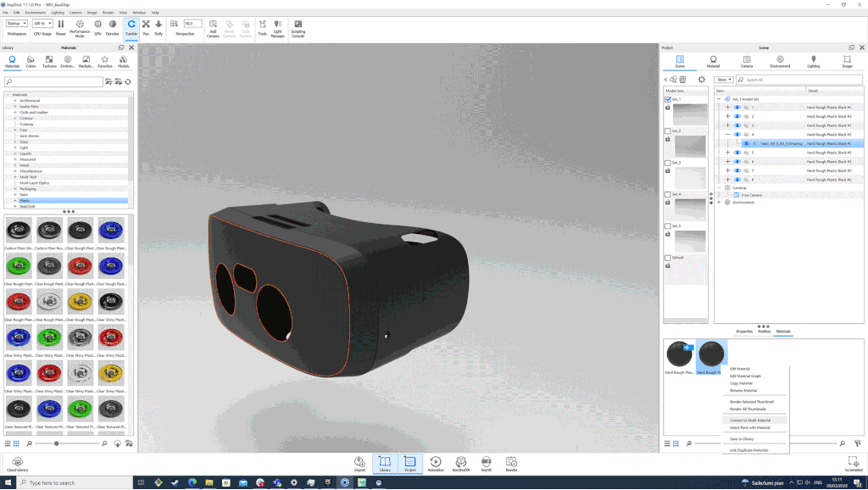Select the Tumble camera tool
The height and width of the screenshot is (490, 868).
coord(131,26)
